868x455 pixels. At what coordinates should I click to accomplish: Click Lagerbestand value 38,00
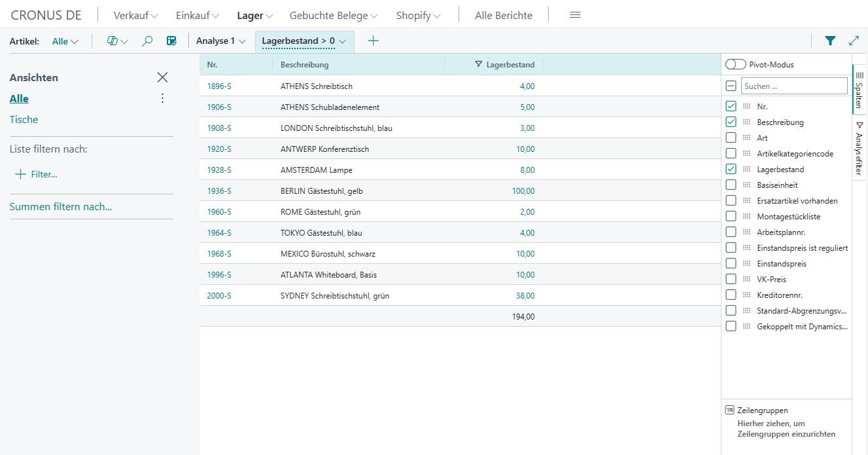point(525,295)
